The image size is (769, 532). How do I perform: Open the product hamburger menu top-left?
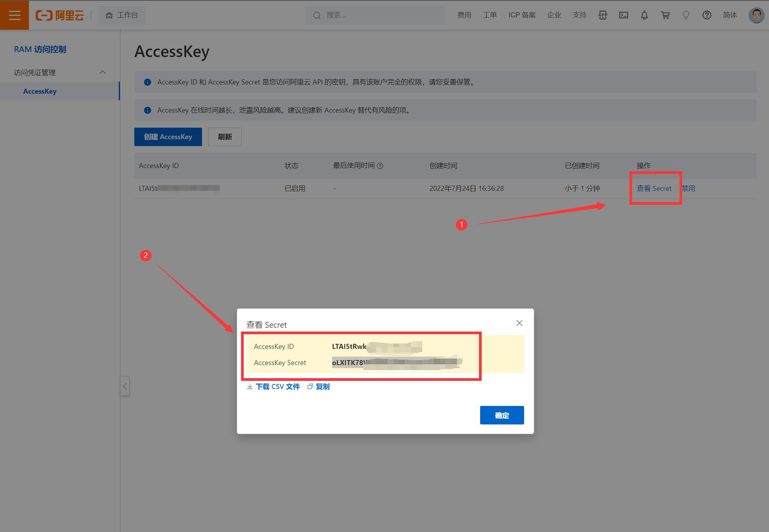[x=14, y=15]
